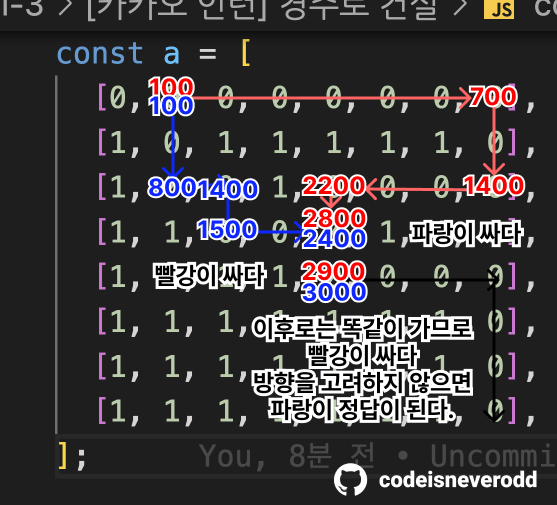Click the JS file icon in the breadcrumb

point(499,9)
